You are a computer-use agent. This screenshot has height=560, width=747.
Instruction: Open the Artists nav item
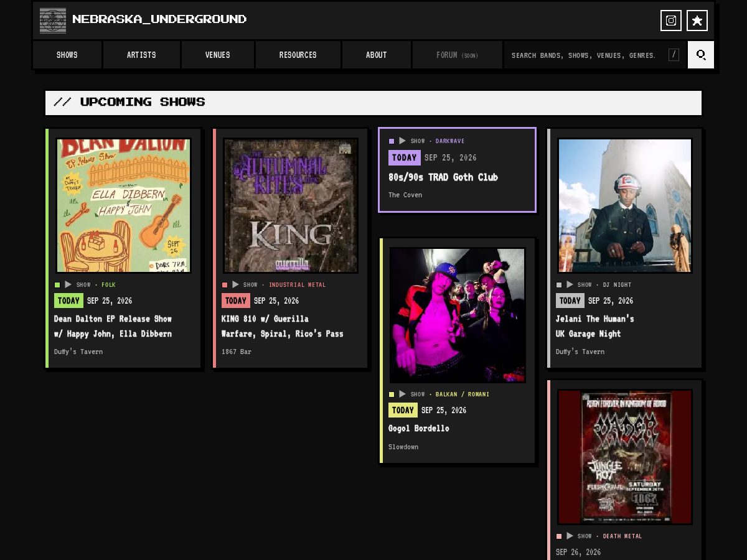click(141, 55)
